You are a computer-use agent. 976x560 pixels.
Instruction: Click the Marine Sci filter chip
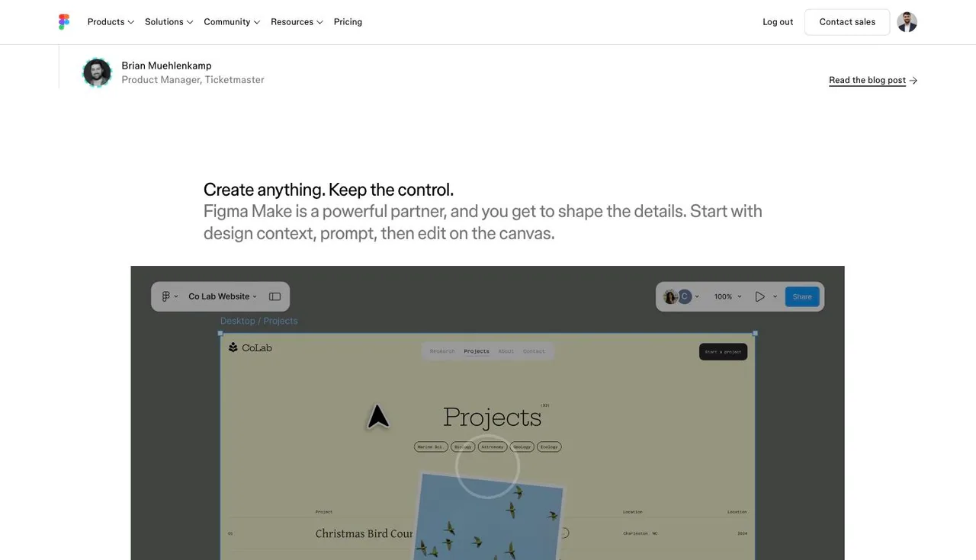(x=431, y=446)
